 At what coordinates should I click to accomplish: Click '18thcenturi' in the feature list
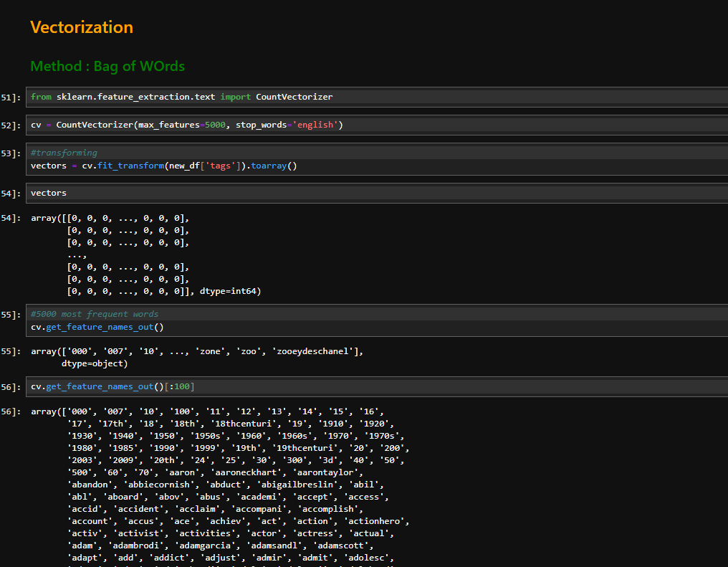[x=244, y=424]
